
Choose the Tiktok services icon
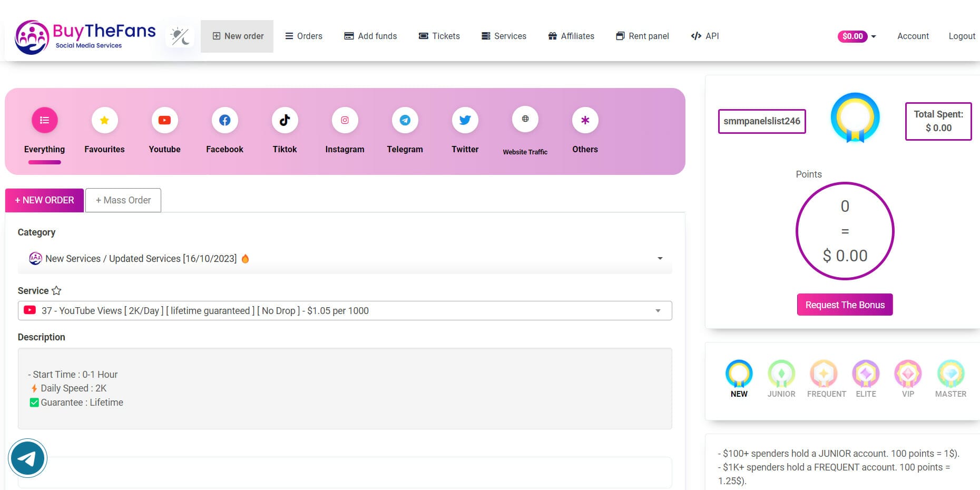(285, 121)
